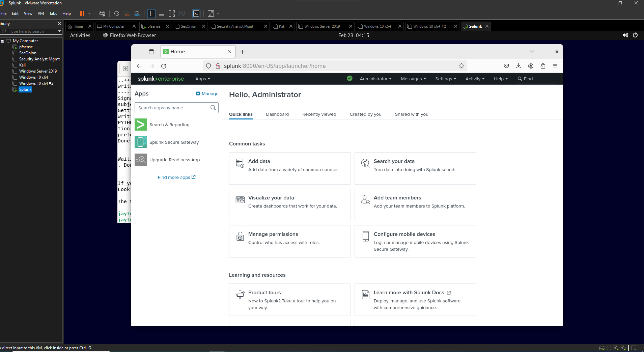644x352 pixels.
Task: Switch to the Dashboard tab
Action: click(x=277, y=114)
